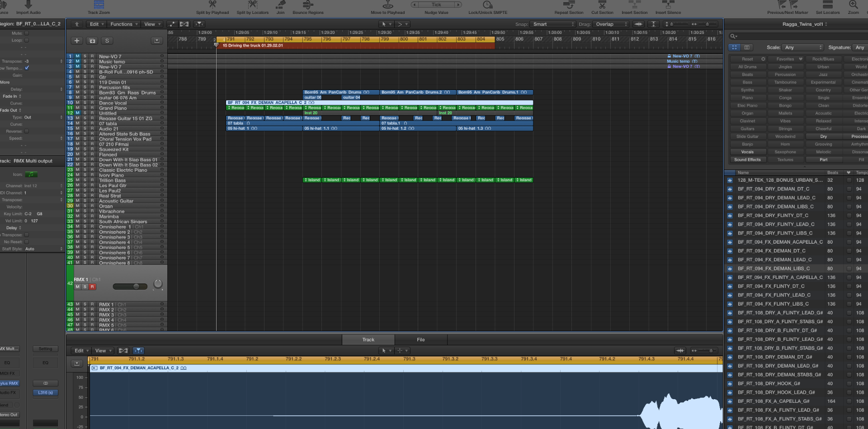
Task: Toggle record enable on RMX 1 track 42
Action: (x=92, y=287)
